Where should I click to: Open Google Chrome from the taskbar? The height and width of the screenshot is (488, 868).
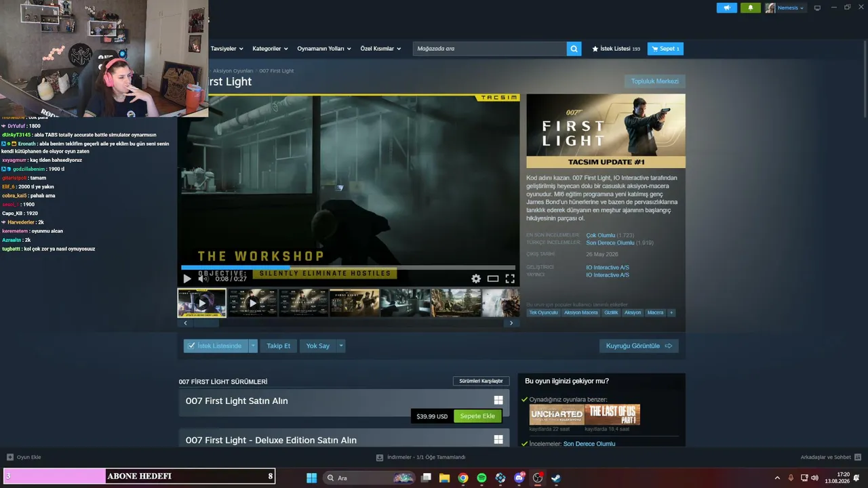[x=462, y=478]
